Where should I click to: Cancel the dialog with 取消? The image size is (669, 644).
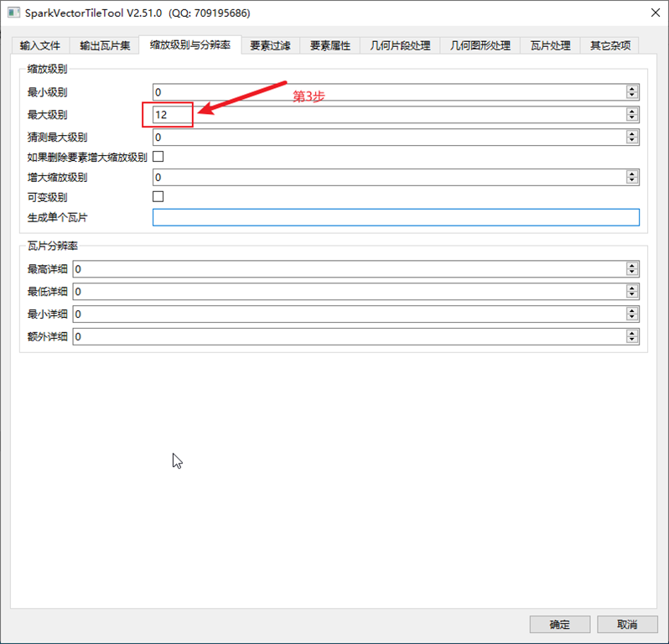tap(627, 625)
